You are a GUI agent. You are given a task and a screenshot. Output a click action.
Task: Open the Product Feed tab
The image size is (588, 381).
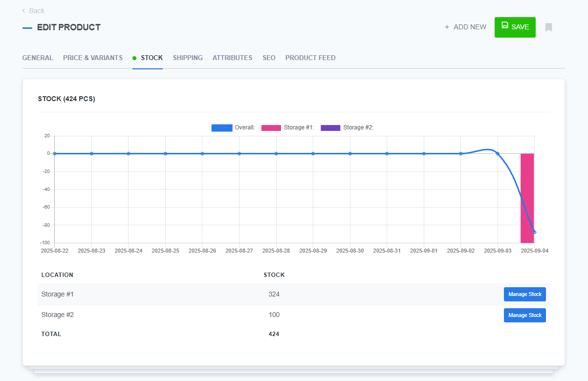tap(310, 58)
